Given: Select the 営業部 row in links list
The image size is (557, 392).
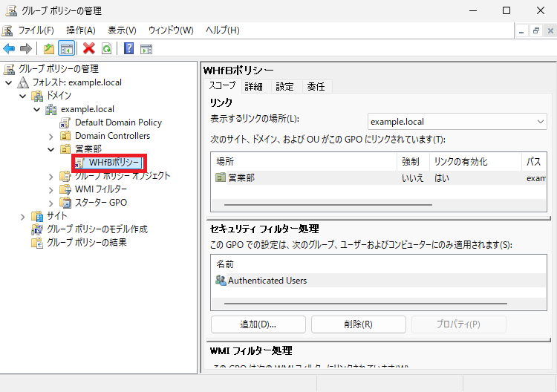Looking at the screenshot, I should (x=379, y=177).
